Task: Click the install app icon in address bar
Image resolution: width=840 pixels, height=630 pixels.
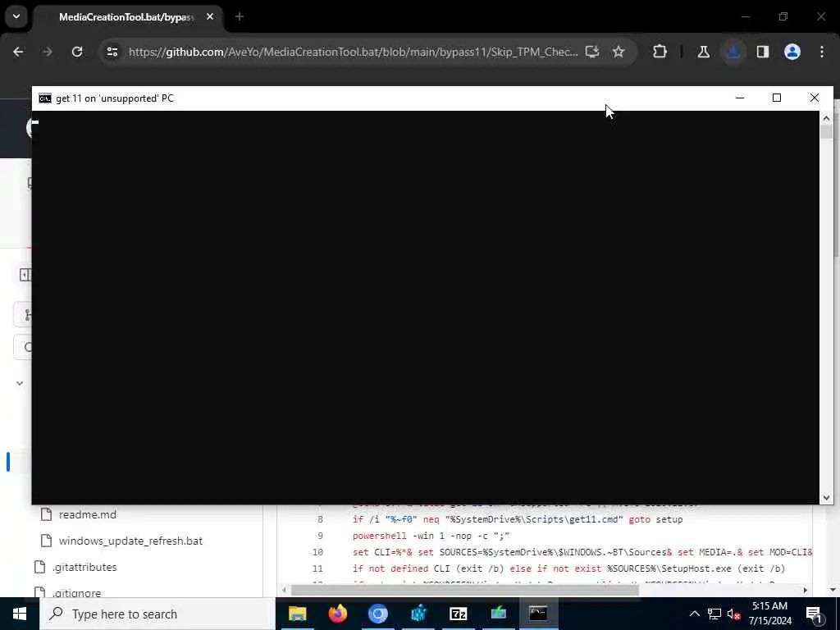Action: [x=592, y=52]
